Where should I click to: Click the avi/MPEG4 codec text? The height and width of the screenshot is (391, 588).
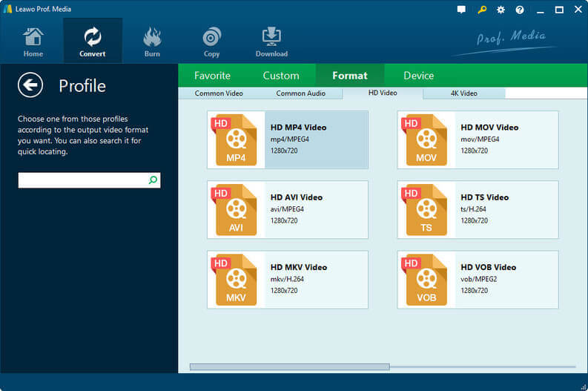click(287, 209)
